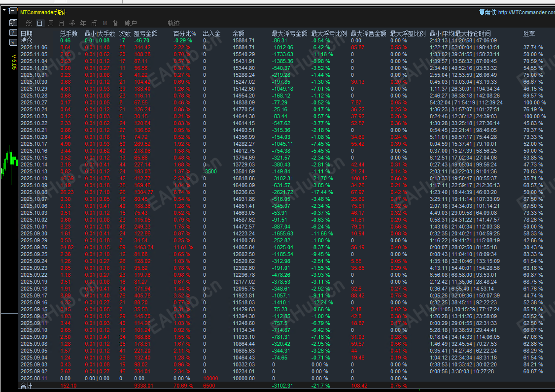
Task: Select the 持仓 row label
Action: pos(26,40)
